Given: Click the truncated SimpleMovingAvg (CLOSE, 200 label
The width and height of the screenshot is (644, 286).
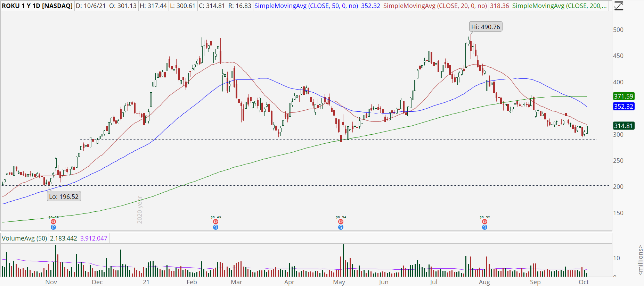Looking at the screenshot, I should [560, 6].
